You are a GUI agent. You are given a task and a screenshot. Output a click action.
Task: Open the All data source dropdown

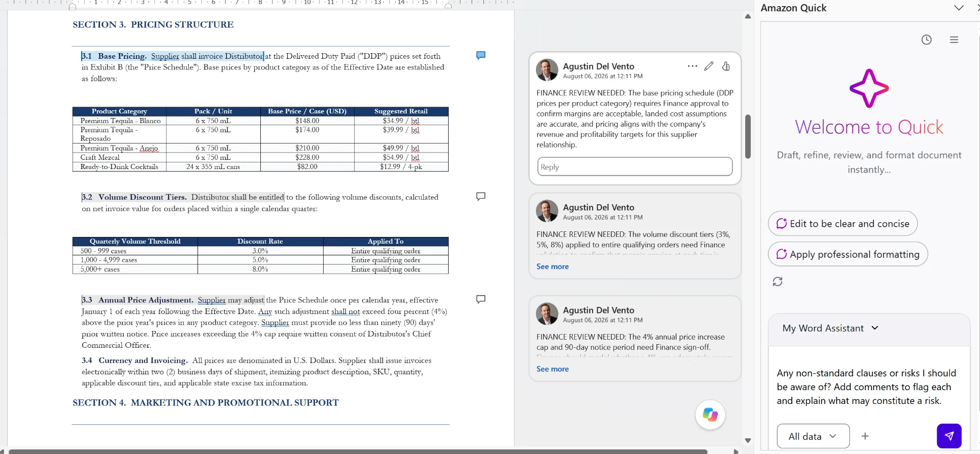(813, 436)
